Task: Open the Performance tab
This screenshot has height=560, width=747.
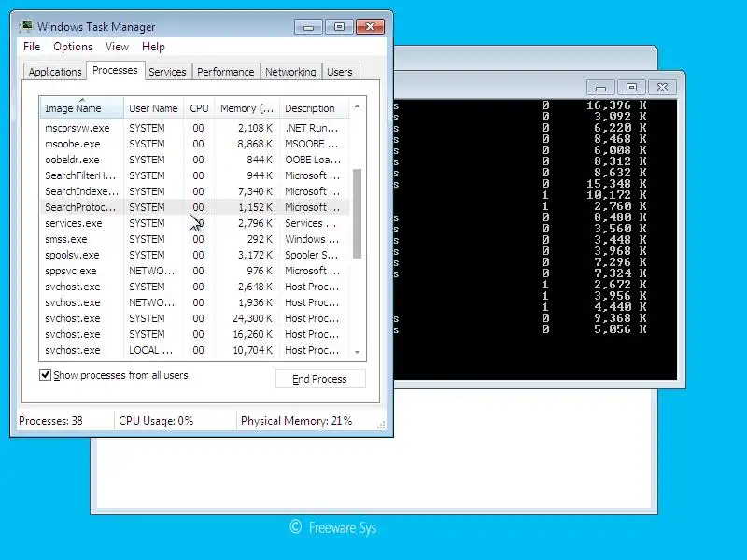Action: pos(225,72)
